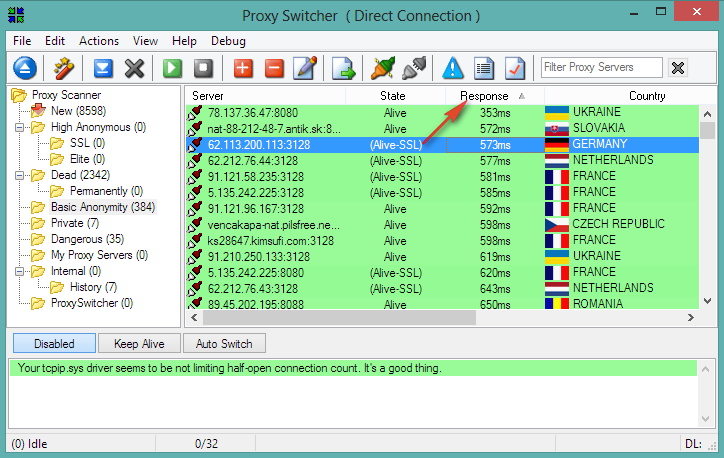The image size is (724, 458).
Task: Open the Edit menu
Action: pos(54,41)
